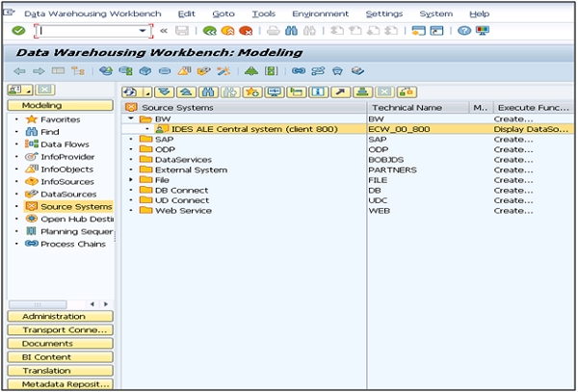578x392 pixels.
Task: Open Process Chains in Modeling list
Action: point(72,244)
